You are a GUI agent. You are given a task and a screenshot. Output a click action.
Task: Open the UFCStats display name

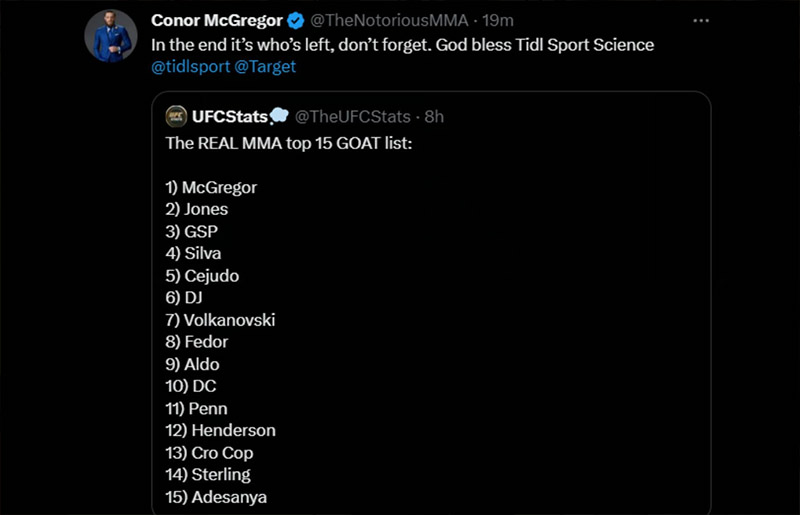[229, 117]
